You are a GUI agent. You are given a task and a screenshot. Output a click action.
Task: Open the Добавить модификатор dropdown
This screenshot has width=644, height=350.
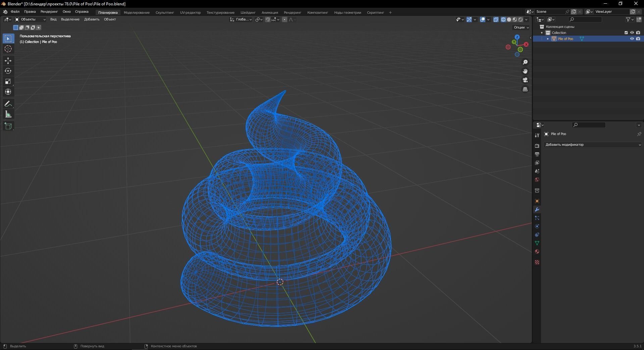[592, 144]
